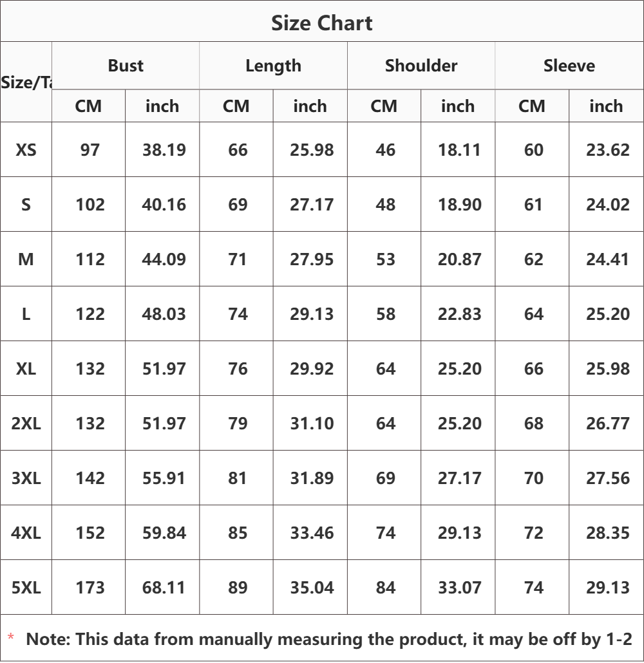Click the 35.04 length inch cell
Screen dimensions: 644x663
click(312, 587)
